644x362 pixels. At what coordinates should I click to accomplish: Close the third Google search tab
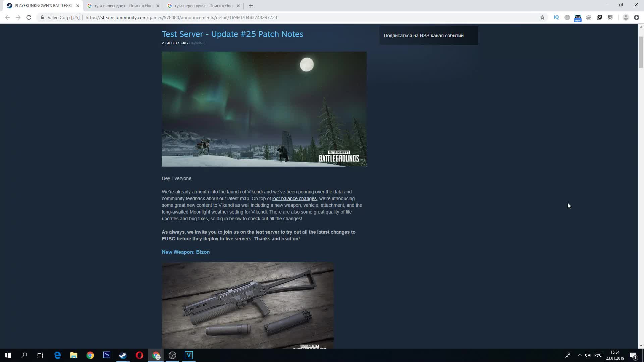[x=238, y=6]
